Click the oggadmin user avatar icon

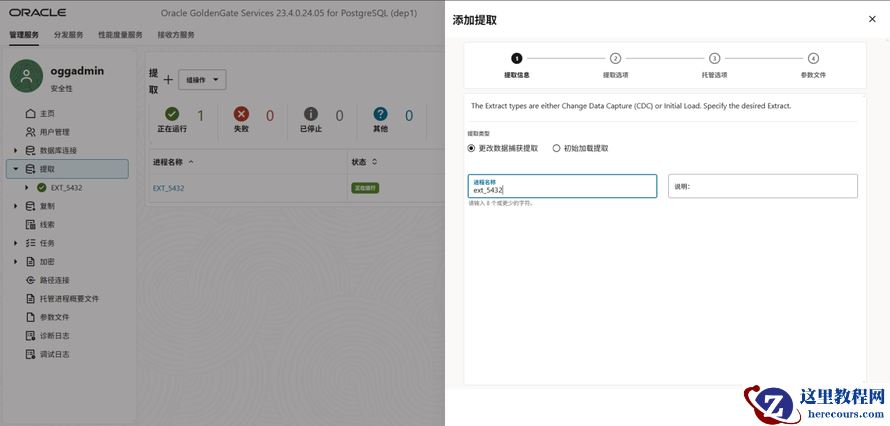coord(26,76)
